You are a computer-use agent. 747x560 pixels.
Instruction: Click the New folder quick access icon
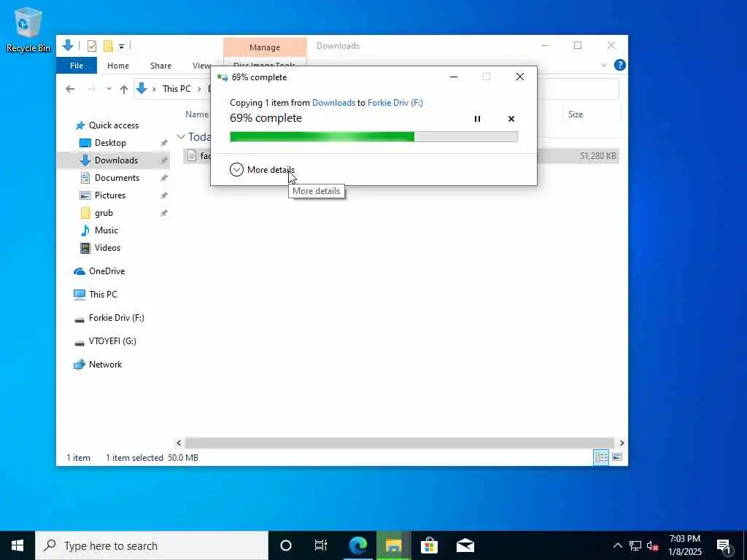click(108, 46)
